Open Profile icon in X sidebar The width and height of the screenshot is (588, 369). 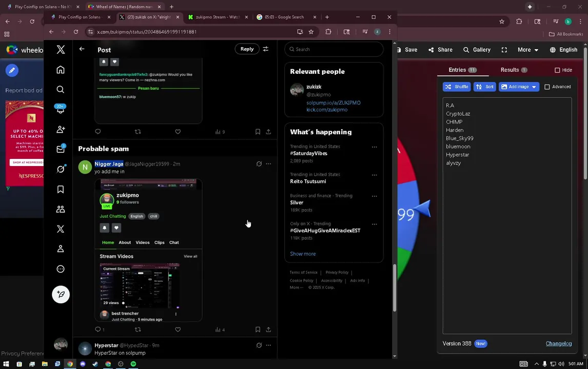(x=61, y=249)
